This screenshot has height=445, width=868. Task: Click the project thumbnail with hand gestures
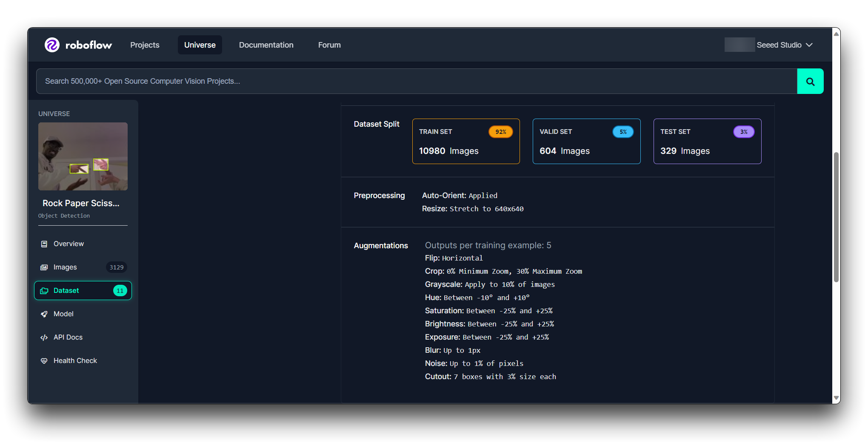(x=83, y=156)
